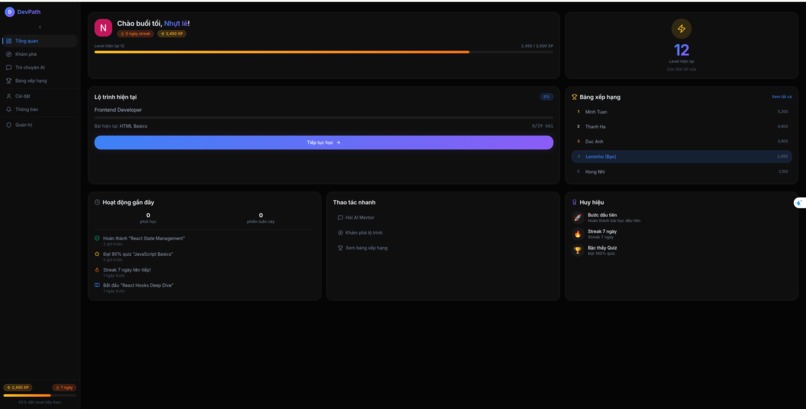This screenshot has height=409, width=806.
Task: Click the Khám phá compass icon in sidebar
Action: point(9,54)
